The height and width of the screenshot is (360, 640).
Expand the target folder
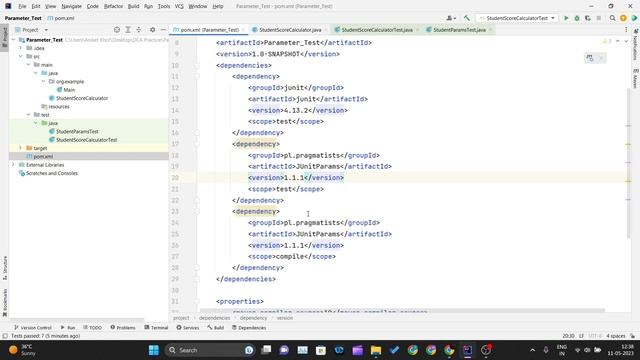[21, 148]
